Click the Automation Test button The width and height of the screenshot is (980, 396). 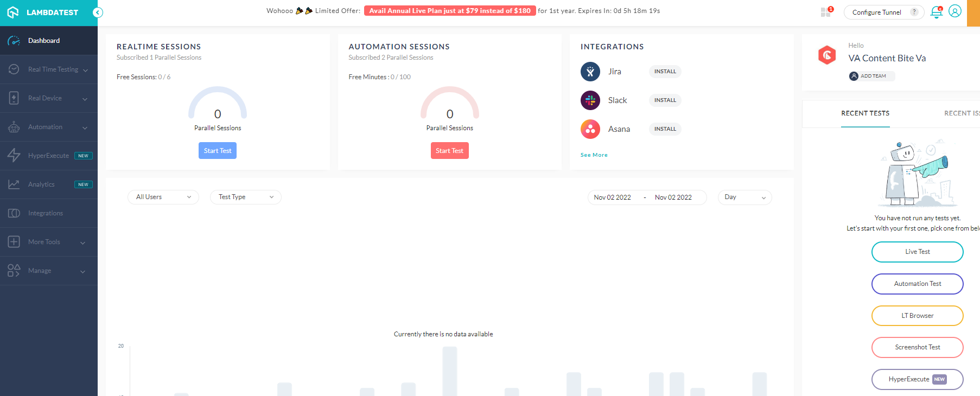coord(918,284)
